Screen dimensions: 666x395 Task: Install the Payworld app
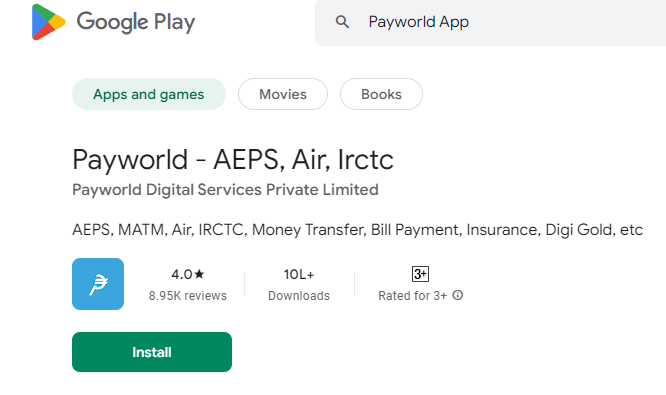[152, 352]
